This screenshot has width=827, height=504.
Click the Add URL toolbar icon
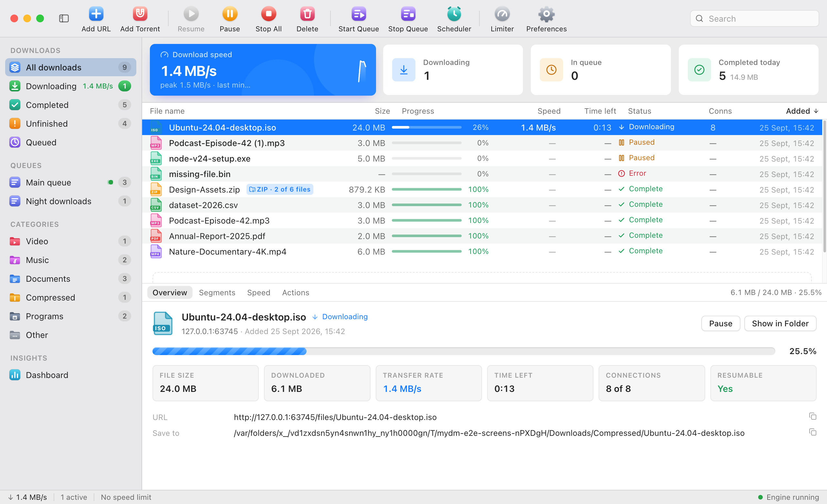point(96,14)
